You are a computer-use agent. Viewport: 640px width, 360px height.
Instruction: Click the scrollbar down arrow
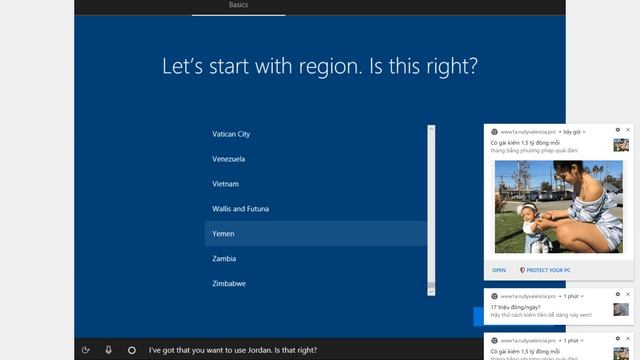pyautogui.click(x=431, y=292)
